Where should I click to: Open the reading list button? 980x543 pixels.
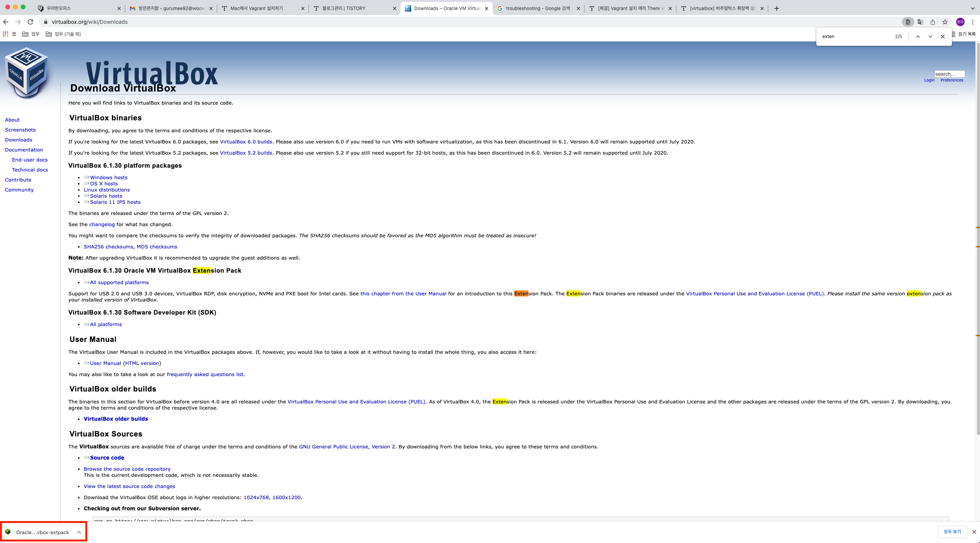[x=964, y=34]
